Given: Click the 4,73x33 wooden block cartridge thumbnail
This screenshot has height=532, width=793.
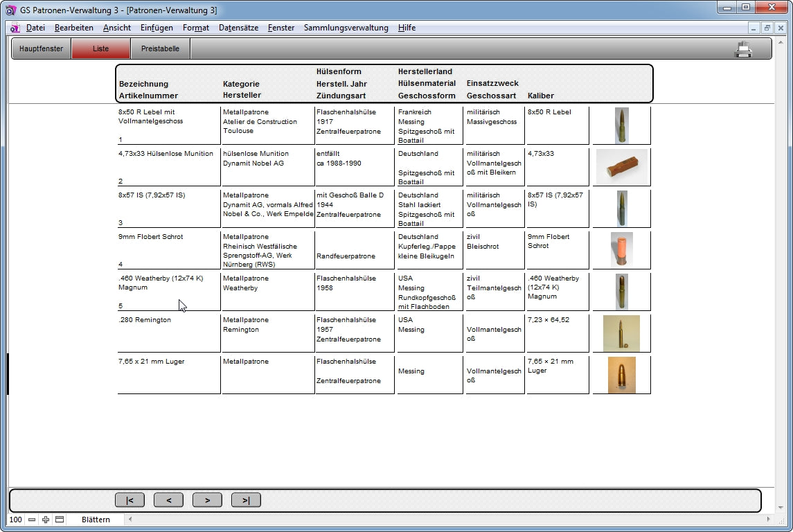Looking at the screenshot, I should 621,167.
